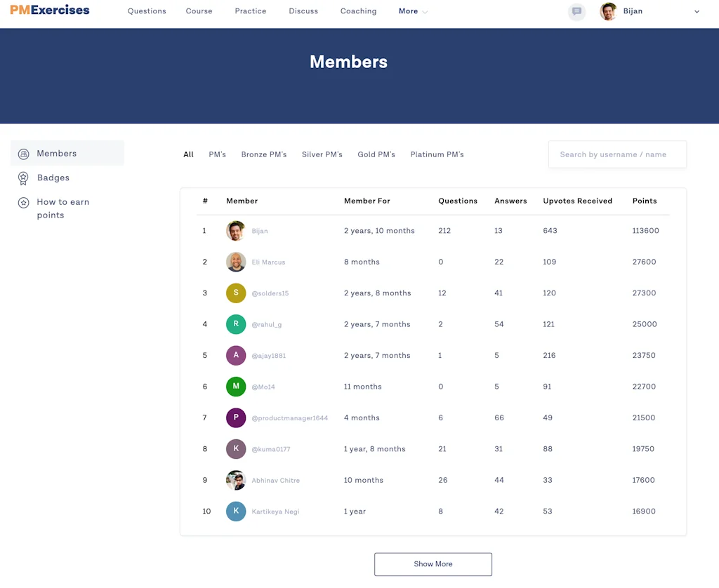Click Kartikeya Negi's avatar
Screen dimensions: 719x588
pyautogui.click(x=235, y=511)
